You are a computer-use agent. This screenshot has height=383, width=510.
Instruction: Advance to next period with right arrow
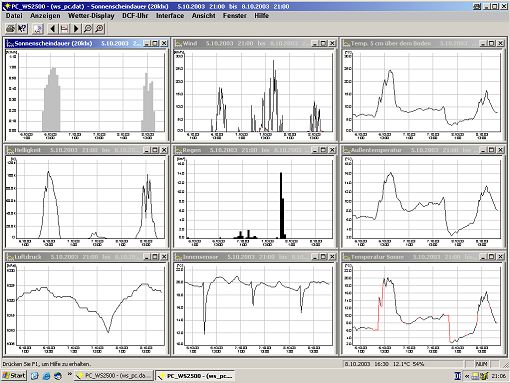[x=76, y=29]
